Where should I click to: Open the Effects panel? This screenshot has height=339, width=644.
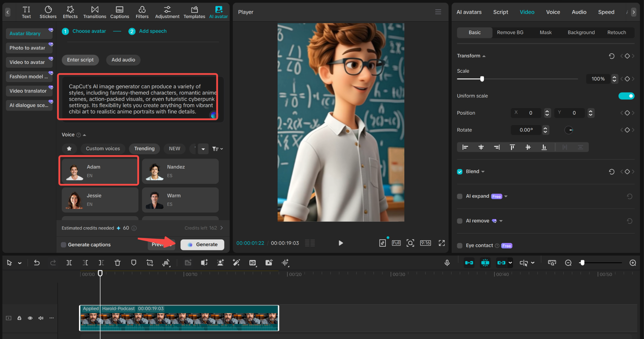point(70,12)
